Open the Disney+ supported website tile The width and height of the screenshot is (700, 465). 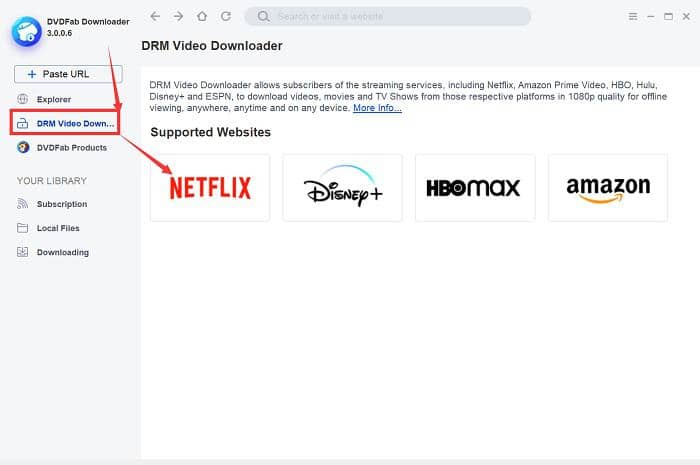click(x=342, y=188)
